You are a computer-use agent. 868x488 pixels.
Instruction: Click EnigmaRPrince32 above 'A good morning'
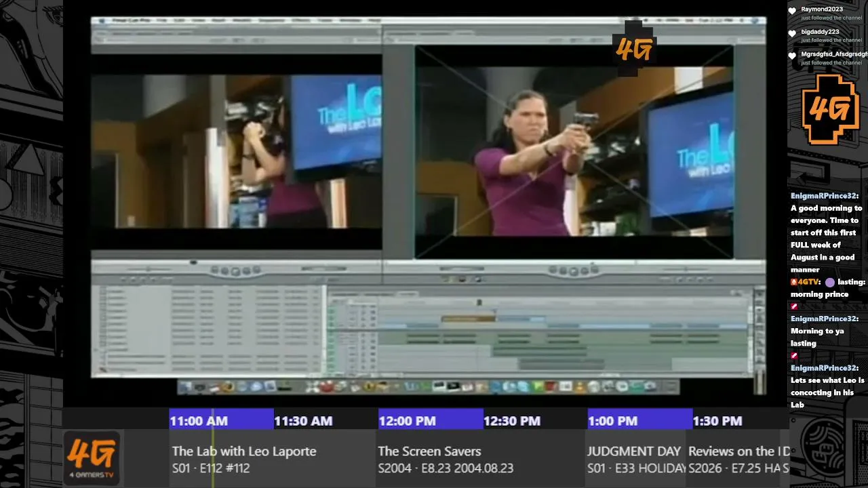pos(825,196)
